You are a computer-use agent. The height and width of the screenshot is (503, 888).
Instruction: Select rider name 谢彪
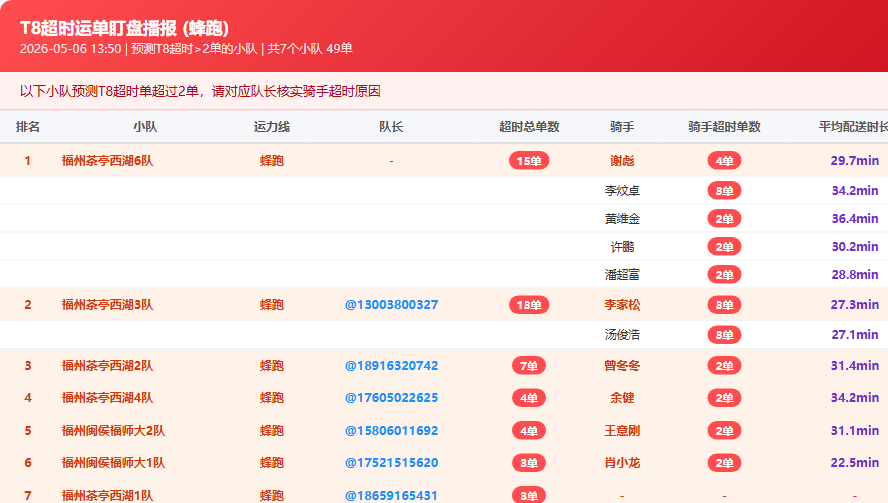point(622,161)
